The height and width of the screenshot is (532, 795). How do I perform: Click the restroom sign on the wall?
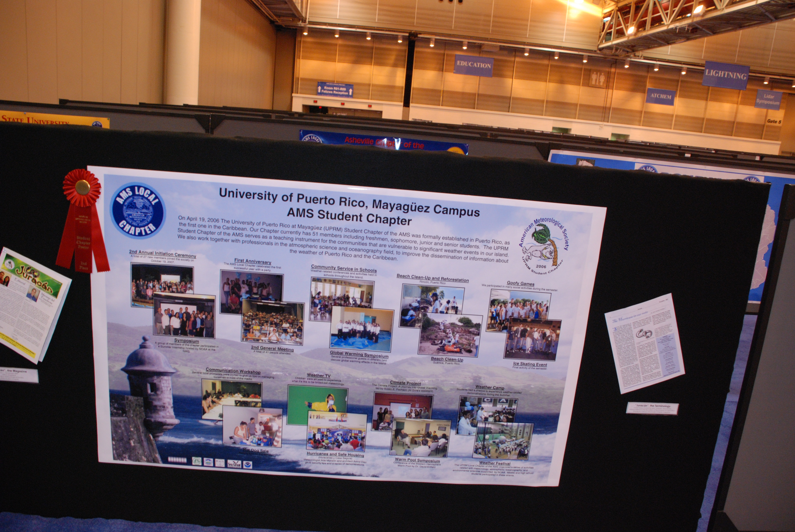coord(598,79)
